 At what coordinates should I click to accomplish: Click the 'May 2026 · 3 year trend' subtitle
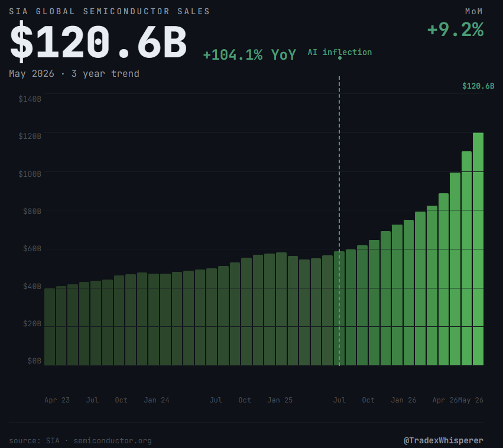coord(74,74)
